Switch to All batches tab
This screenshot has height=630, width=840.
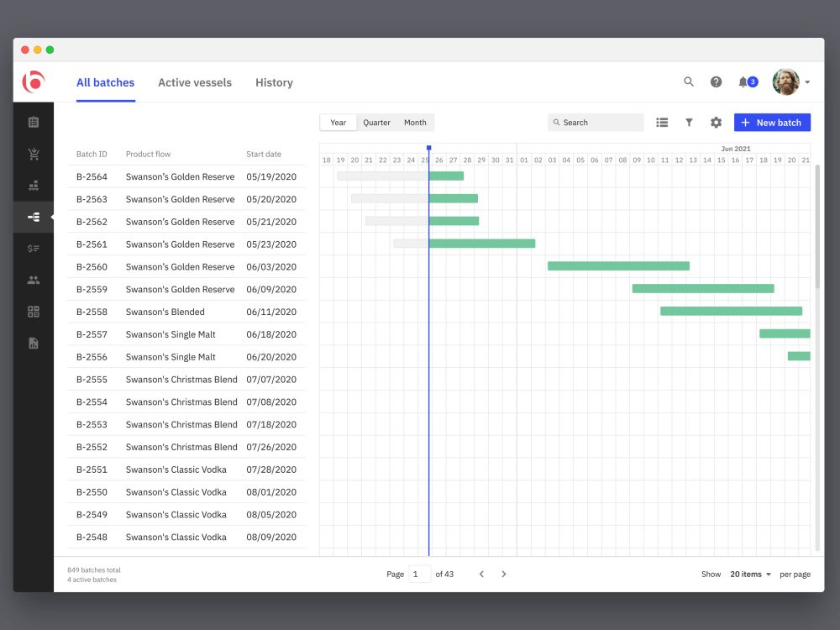pos(106,83)
